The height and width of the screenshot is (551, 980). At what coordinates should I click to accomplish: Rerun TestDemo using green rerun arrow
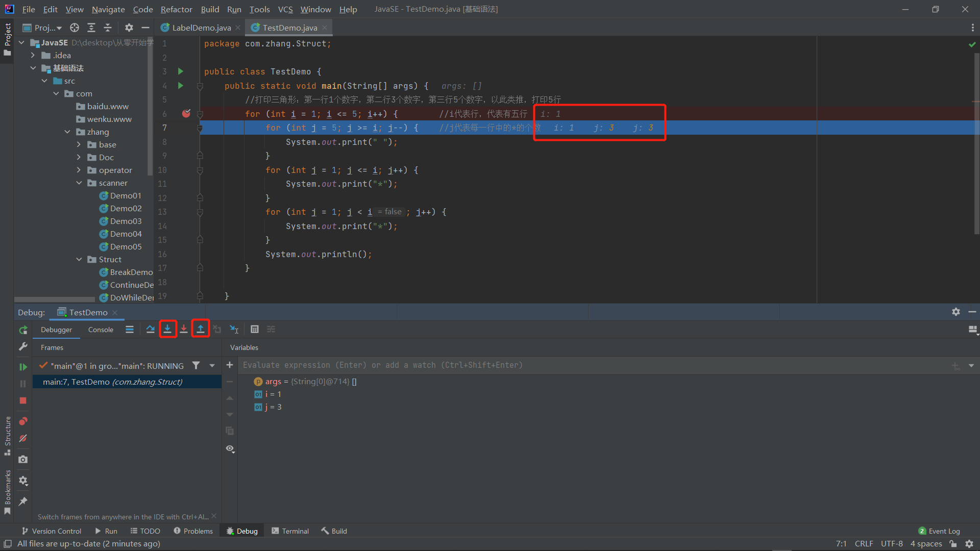[23, 330]
